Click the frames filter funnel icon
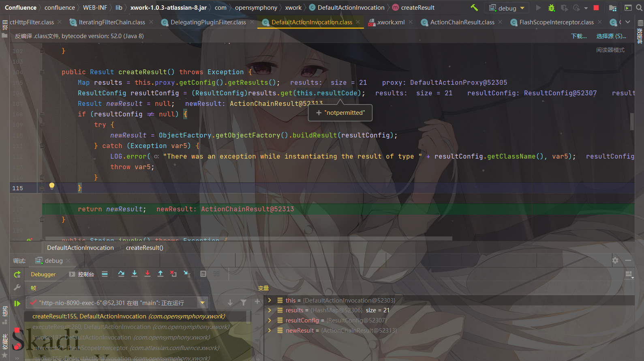The height and width of the screenshot is (361, 644). (x=243, y=303)
